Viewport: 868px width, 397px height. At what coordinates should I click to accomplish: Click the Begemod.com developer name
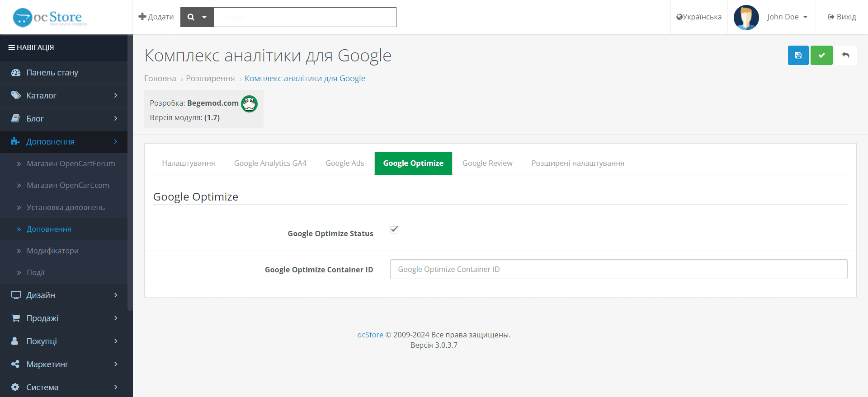pyautogui.click(x=213, y=103)
